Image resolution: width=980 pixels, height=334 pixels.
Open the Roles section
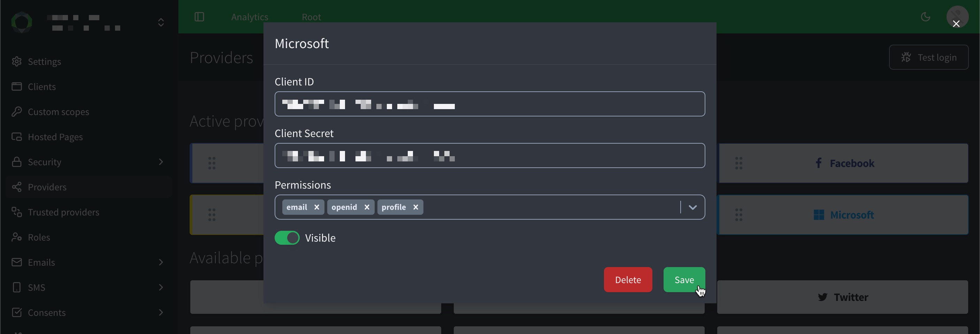39,237
